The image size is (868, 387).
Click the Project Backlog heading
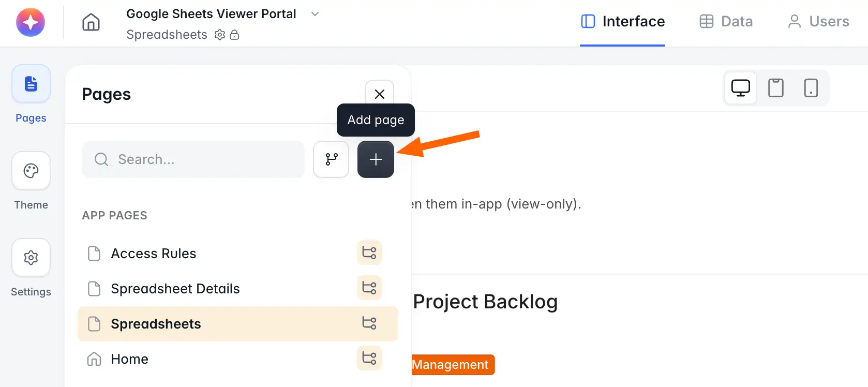(x=485, y=302)
